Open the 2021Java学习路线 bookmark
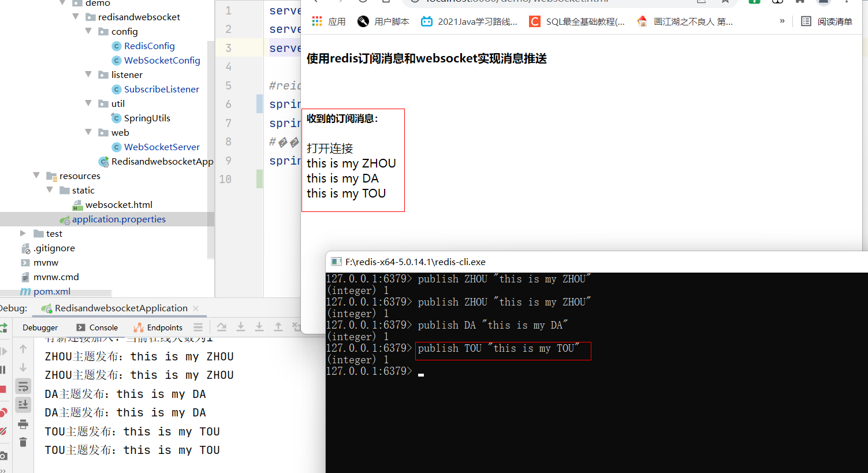This screenshot has height=473, width=868. [x=469, y=21]
